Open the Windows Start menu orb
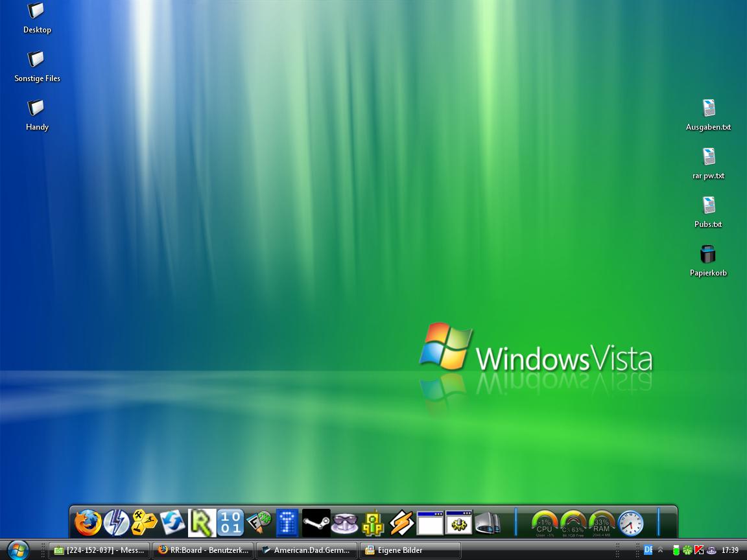Screen dimensions: 747x560 (x=18, y=550)
